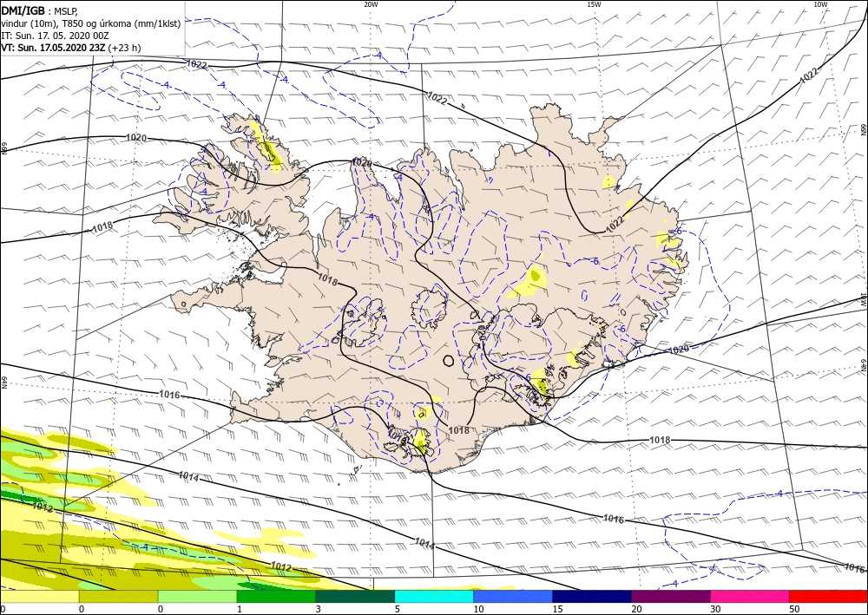
Task: Click legend scale value 1
Action: coord(240,609)
